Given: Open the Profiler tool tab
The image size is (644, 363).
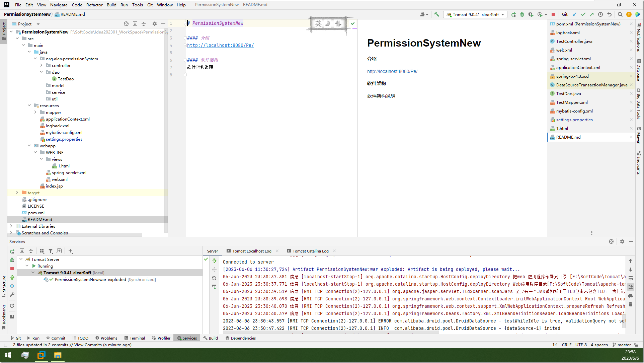Looking at the screenshot, I should (x=161, y=338).
